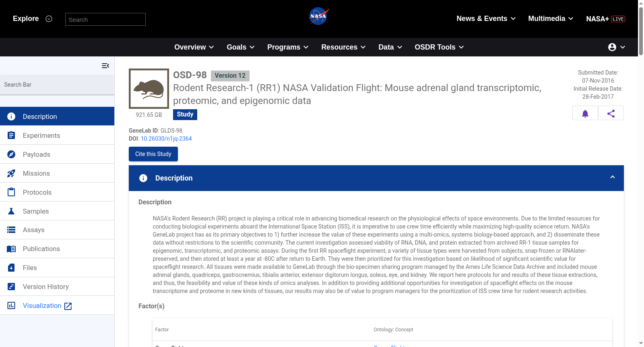This screenshot has height=347, width=644.
Task: Click the Protocols clipboard icon
Action: tap(11, 192)
